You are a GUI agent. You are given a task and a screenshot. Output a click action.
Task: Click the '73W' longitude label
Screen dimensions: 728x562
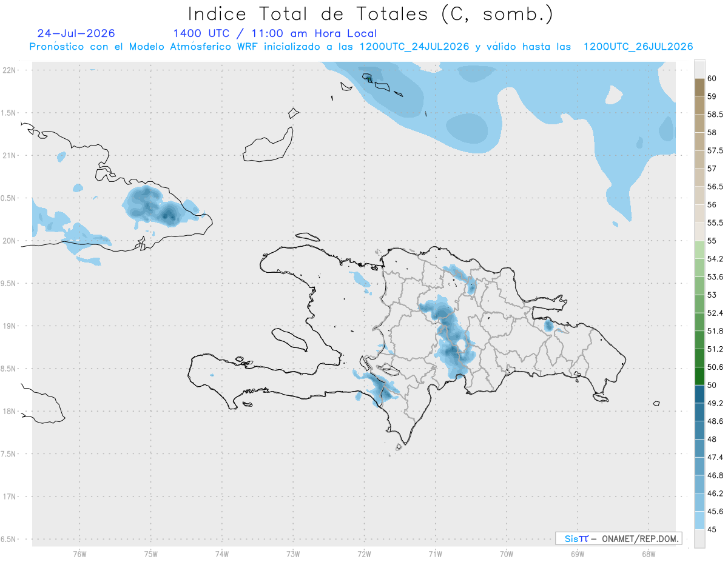click(293, 554)
